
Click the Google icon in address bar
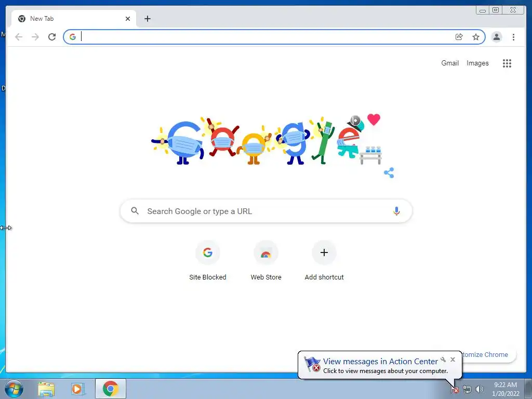[x=73, y=37]
